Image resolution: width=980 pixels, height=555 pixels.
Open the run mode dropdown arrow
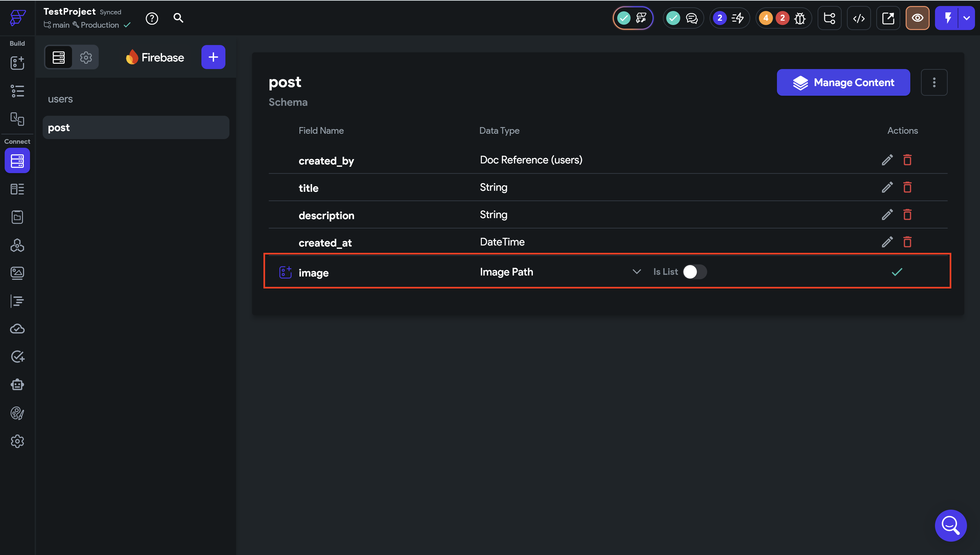click(967, 18)
